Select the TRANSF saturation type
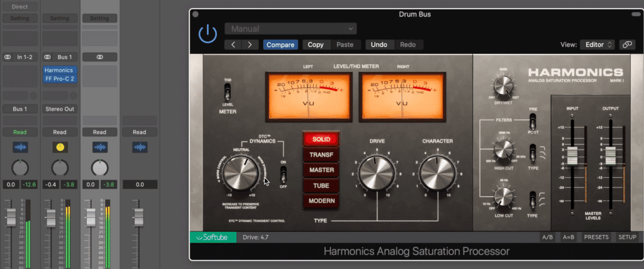644x269 pixels. click(x=321, y=155)
